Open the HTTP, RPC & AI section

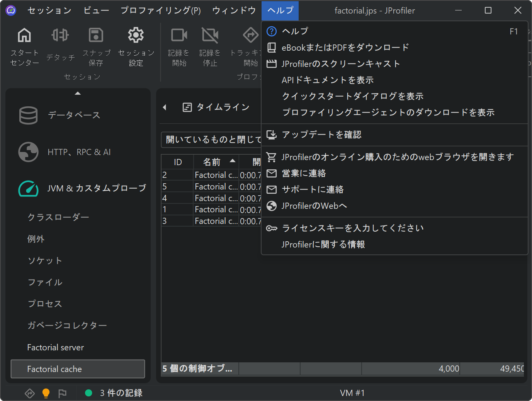[x=79, y=152]
